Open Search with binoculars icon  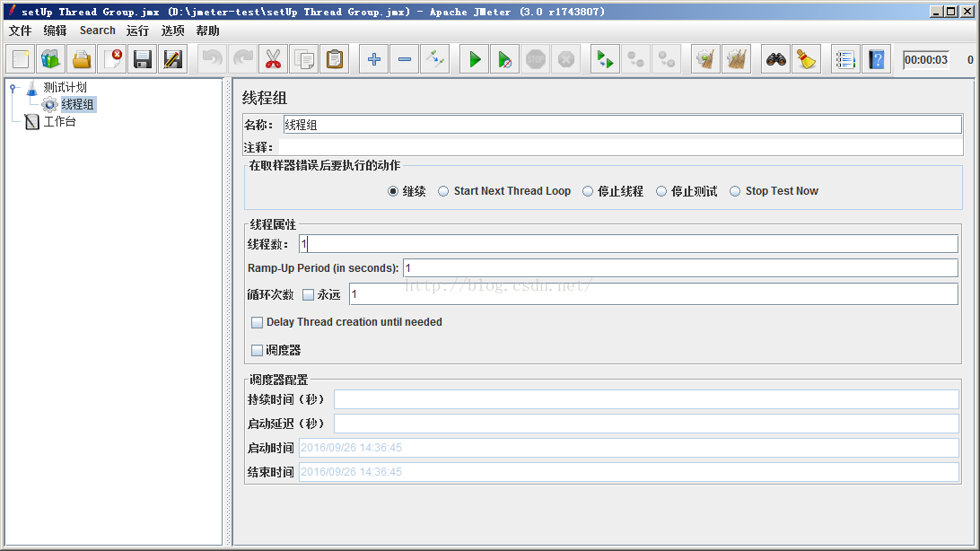pos(776,59)
